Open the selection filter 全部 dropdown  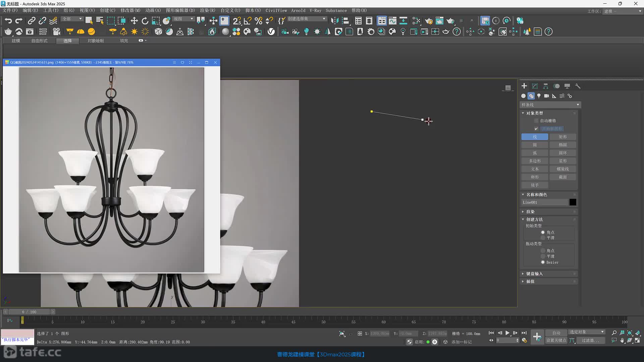click(72, 19)
